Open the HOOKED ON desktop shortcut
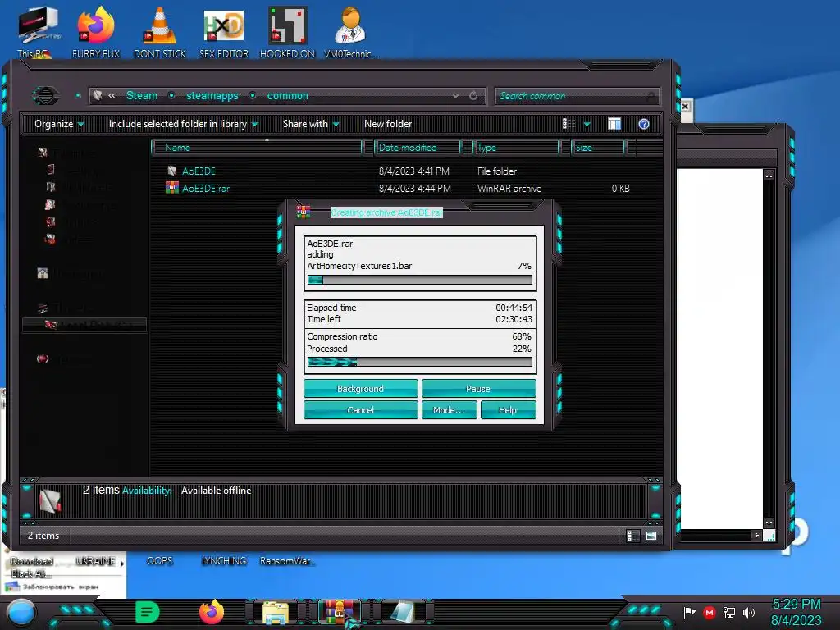The image size is (840, 630). tap(288, 31)
